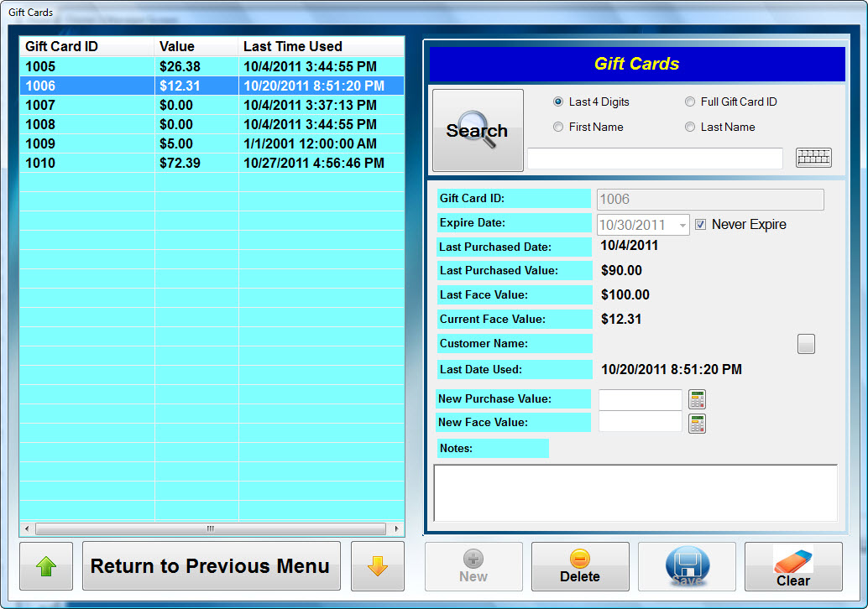Click the Search magnifier button

point(478,130)
